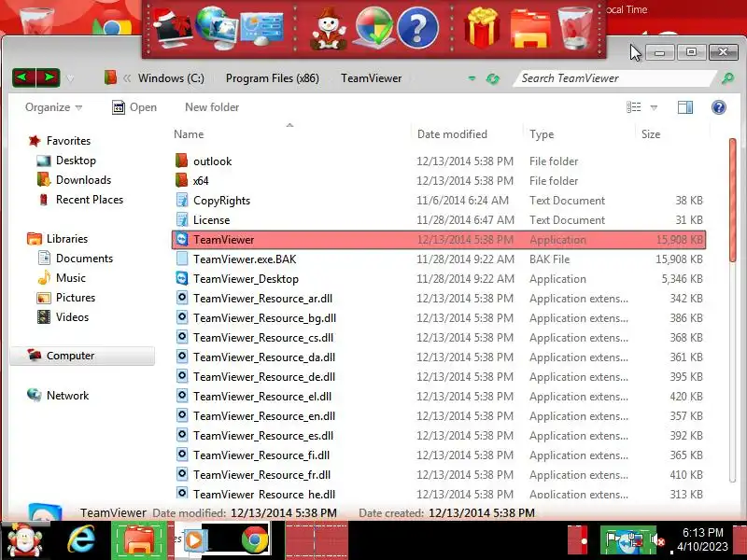This screenshot has width=747, height=560.
Task: Select TeamViewer_Resource_bg.dll
Action: click(x=438, y=318)
